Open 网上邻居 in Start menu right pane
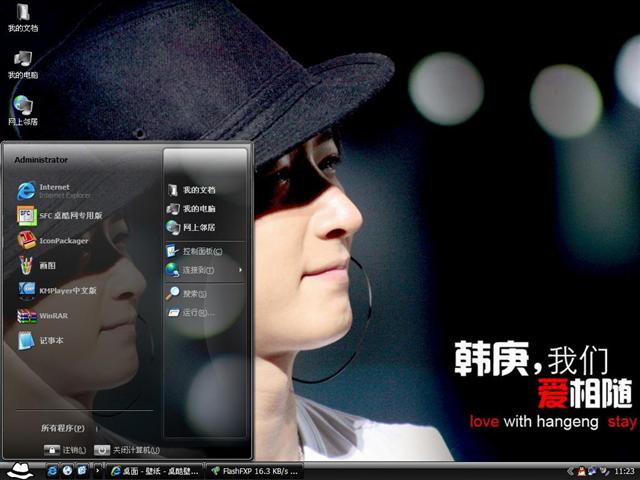The width and height of the screenshot is (640, 480). click(192, 227)
